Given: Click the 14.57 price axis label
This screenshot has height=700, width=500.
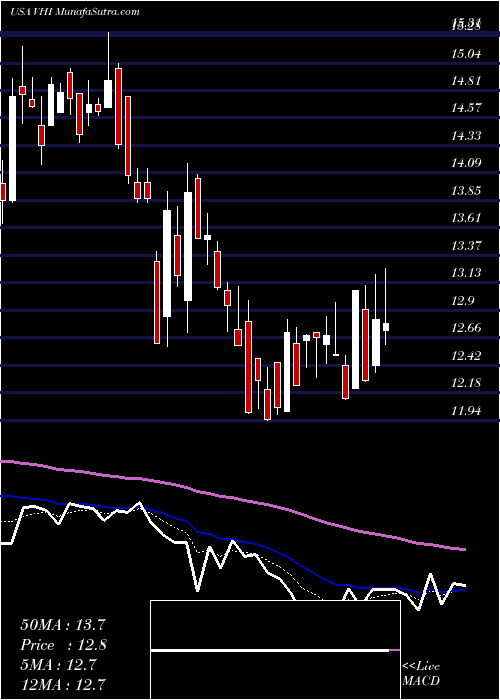Looking at the screenshot, I should click(x=467, y=108).
